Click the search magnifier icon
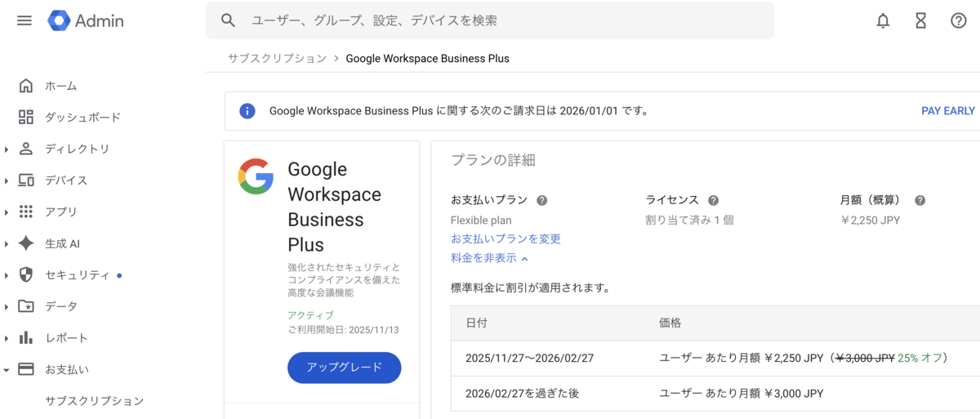980x419 pixels. (229, 20)
